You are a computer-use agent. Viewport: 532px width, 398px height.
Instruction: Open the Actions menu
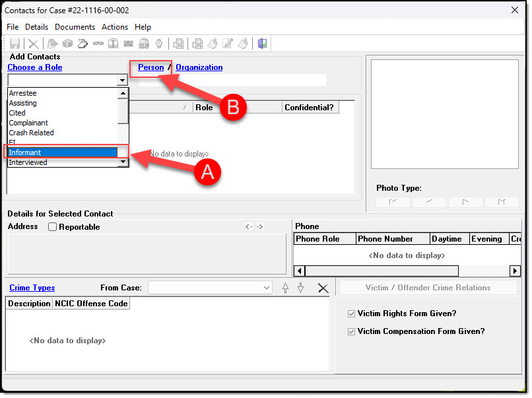pos(114,27)
